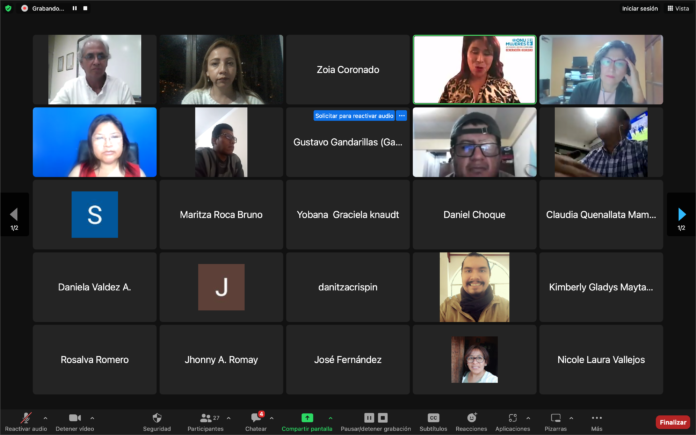Click the green Compartir pantalla button
696x435 pixels.
[307, 418]
